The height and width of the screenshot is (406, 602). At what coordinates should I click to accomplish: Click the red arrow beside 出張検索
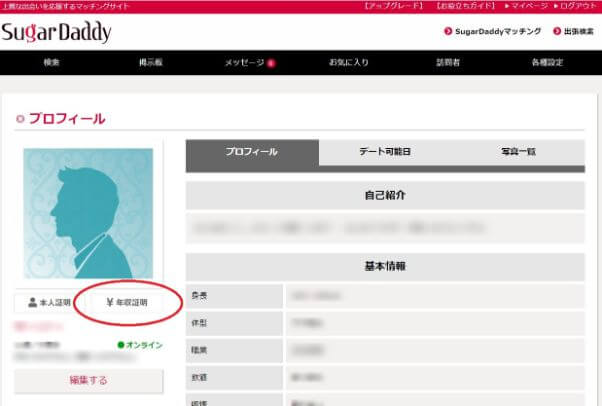[555, 32]
